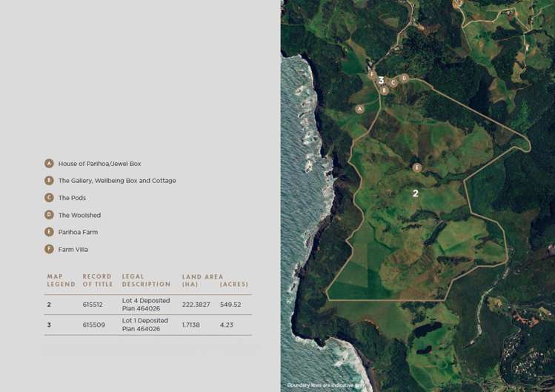
Task: Click the text 'House of Parihoa/Jewel Box'
Action: [x=99, y=164]
